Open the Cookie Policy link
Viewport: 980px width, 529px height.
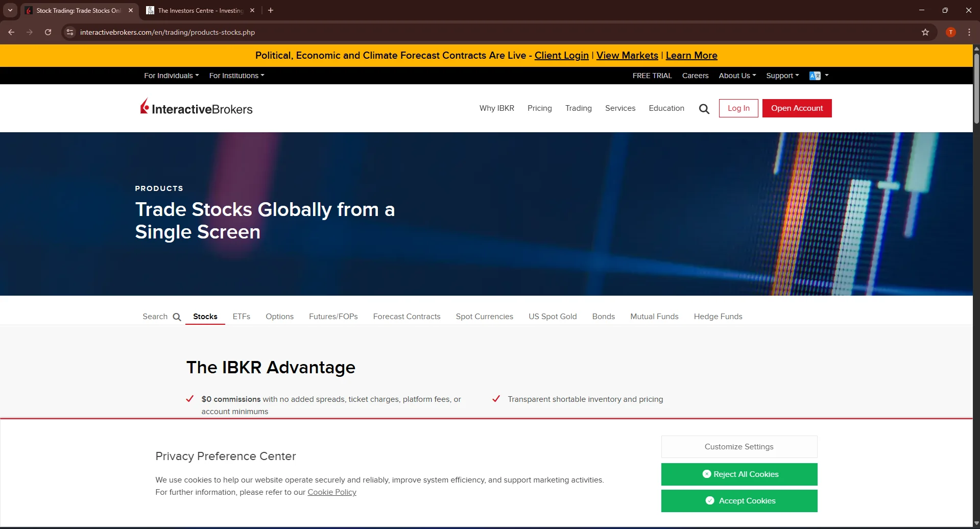click(332, 492)
